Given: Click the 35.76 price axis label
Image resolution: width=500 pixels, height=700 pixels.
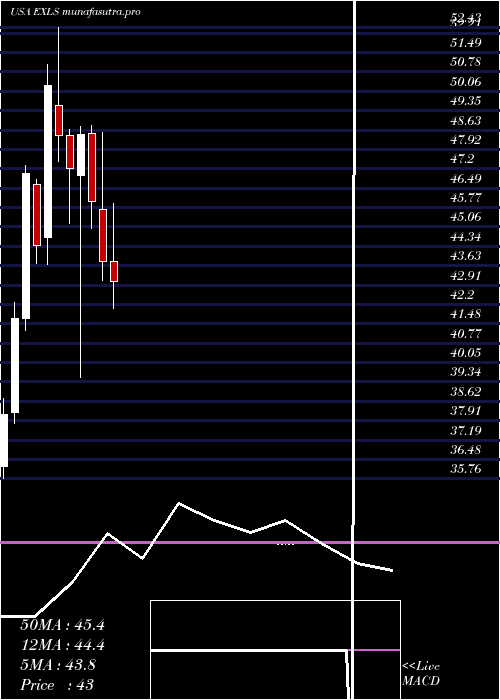Looking at the screenshot, I should (x=465, y=469).
